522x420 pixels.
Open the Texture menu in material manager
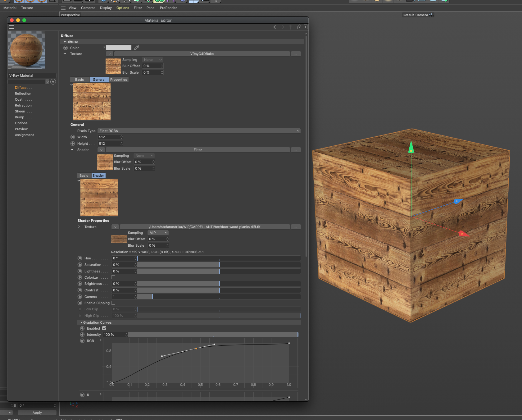(x=27, y=8)
